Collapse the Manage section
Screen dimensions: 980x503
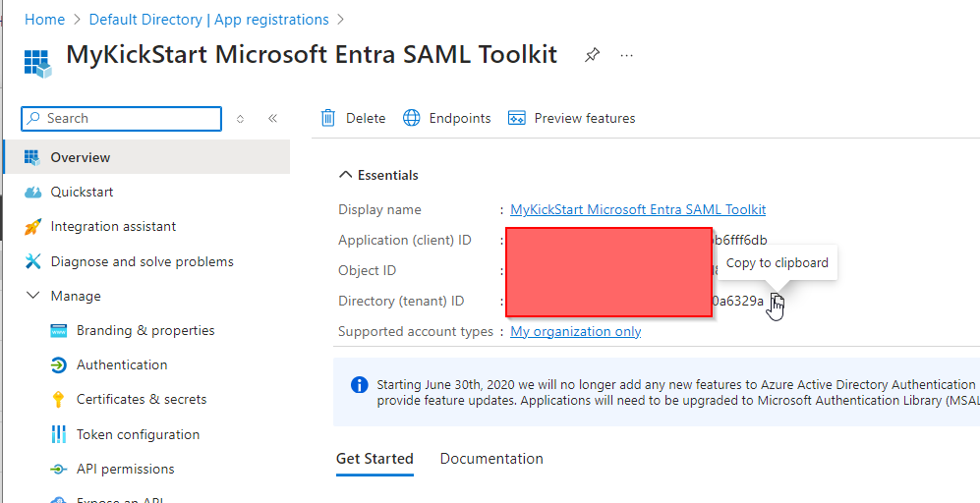pyautogui.click(x=33, y=296)
